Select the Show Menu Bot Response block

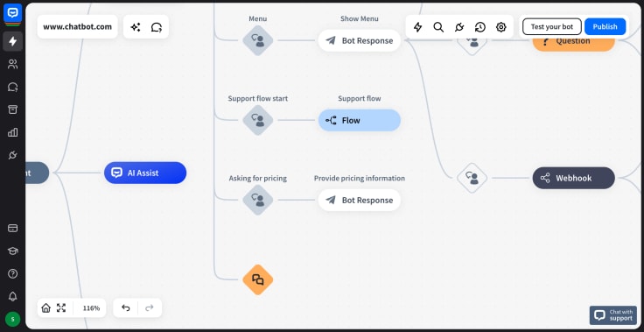click(x=360, y=40)
